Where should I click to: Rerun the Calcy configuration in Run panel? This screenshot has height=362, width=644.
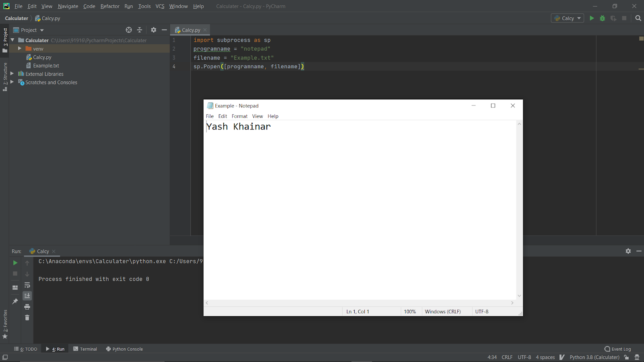click(15, 263)
